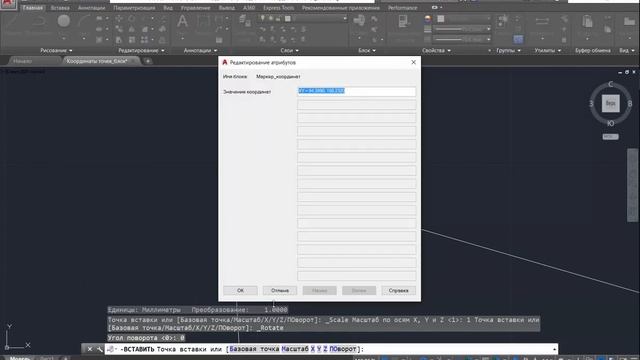Image resolution: width=640 pixels, height=360 pixels.
Task: Open the Performance ribbon tab
Action: tap(402, 8)
